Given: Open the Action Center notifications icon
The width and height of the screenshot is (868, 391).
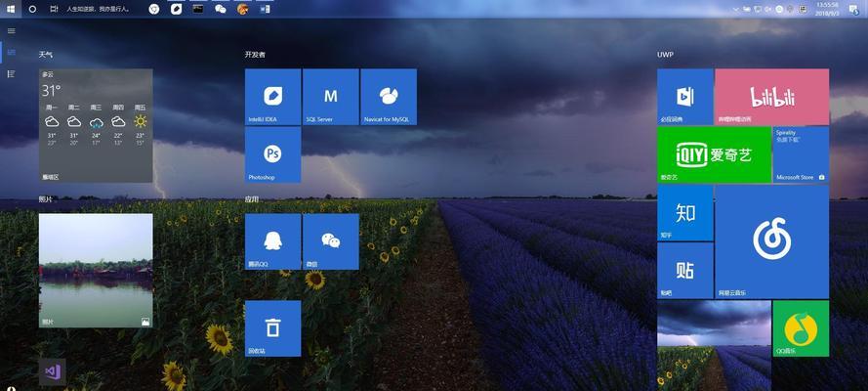Looking at the screenshot, I should pos(853,9).
